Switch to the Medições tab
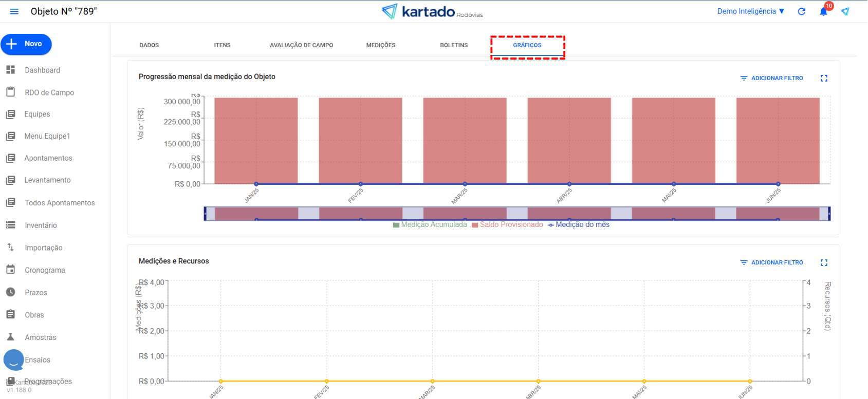 pos(380,45)
